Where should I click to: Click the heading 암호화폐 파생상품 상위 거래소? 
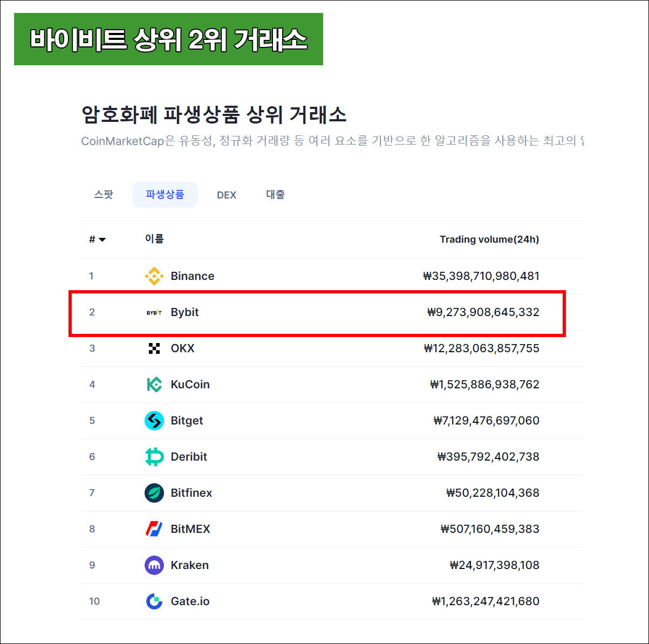[214, 115]
